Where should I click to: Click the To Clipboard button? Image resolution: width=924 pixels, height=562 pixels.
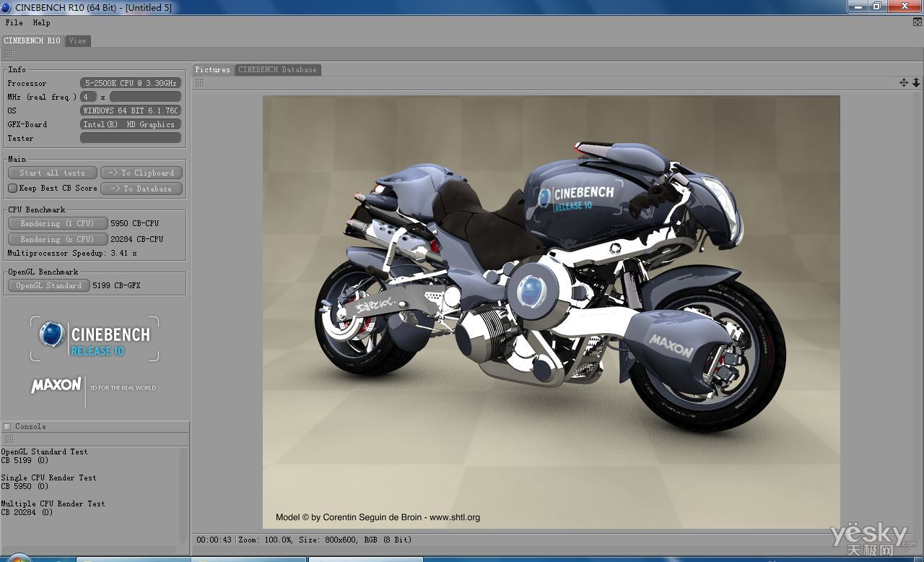tap(141, 173)
